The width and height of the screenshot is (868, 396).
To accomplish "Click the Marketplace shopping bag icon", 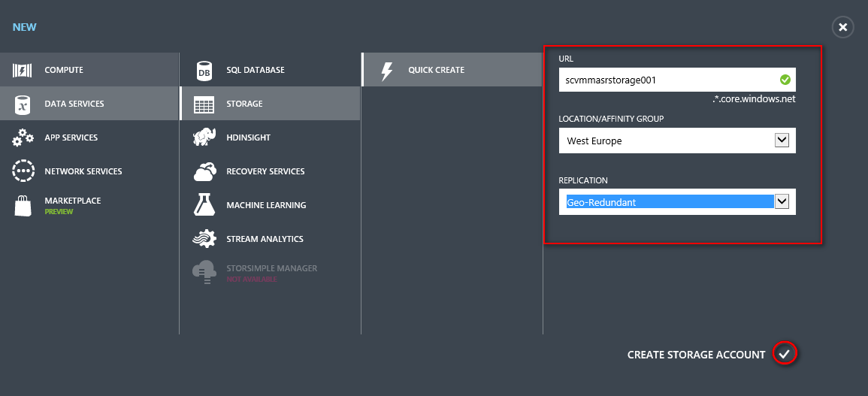I will pyautogui.click(x=23, y=205).
